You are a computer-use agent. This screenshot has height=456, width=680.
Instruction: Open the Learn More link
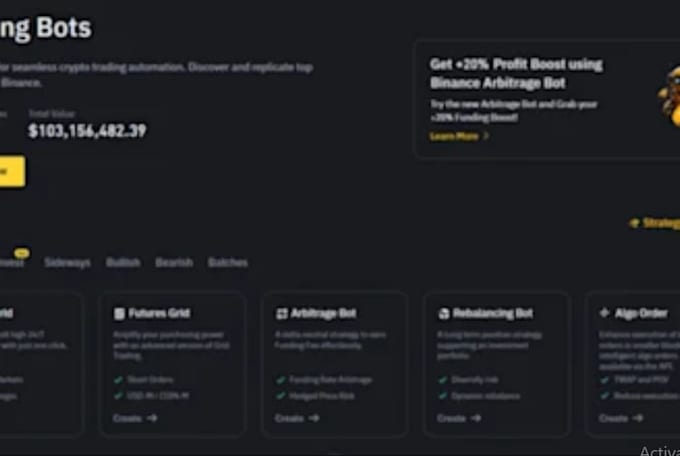tap(454, 136)
